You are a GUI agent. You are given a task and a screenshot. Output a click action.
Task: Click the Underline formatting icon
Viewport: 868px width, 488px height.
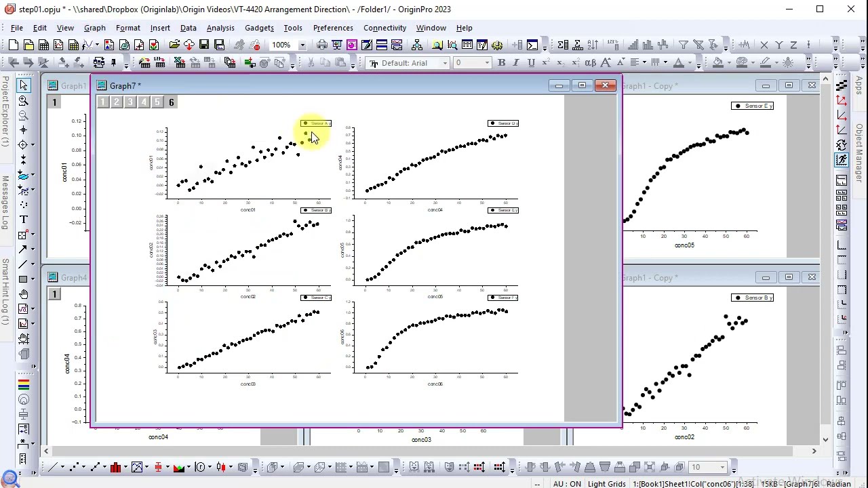(531, 62)
